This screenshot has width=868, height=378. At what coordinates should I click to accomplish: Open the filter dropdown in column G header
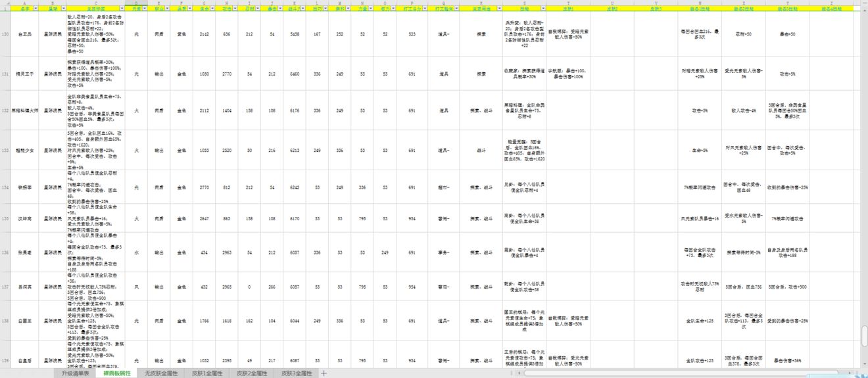[212, 10]
